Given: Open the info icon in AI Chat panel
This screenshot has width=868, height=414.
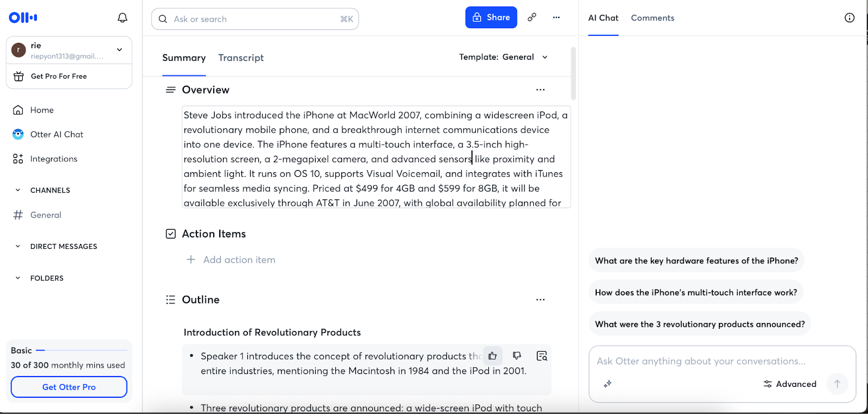Looking at the screenshot, I should coord(850,18).
